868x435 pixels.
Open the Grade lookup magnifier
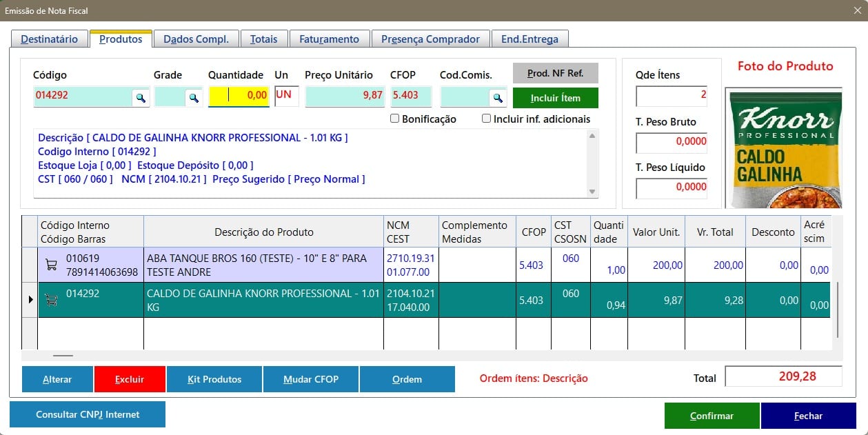[x=194, y=98]
